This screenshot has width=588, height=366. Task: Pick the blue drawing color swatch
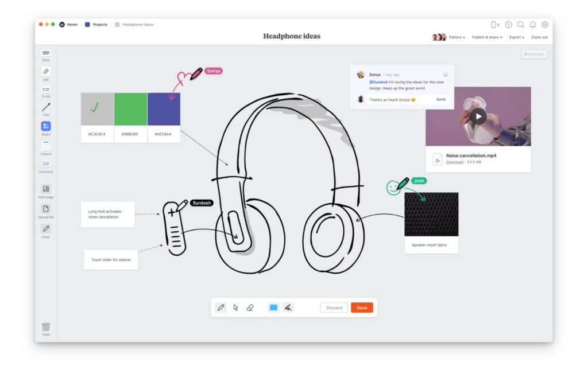tap(273, 307)
